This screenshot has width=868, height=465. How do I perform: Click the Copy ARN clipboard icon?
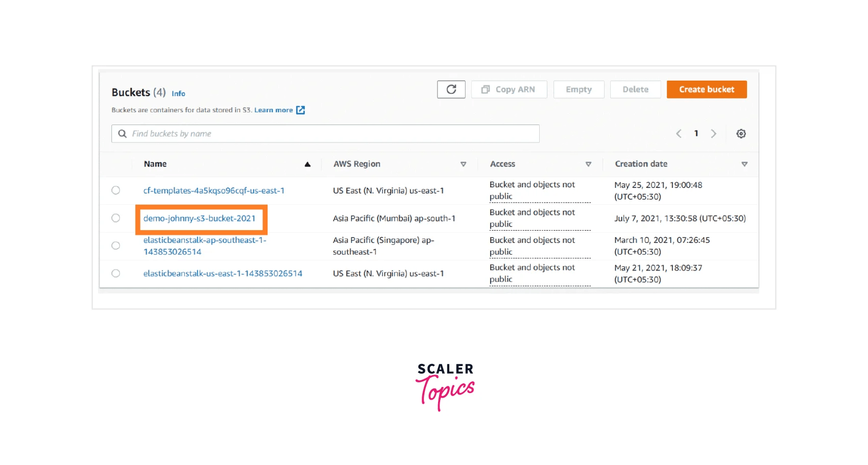[486, 89]
